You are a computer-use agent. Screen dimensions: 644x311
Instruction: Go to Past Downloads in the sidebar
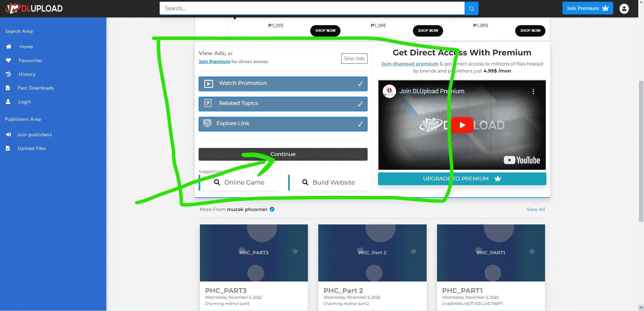pos(36,88)
